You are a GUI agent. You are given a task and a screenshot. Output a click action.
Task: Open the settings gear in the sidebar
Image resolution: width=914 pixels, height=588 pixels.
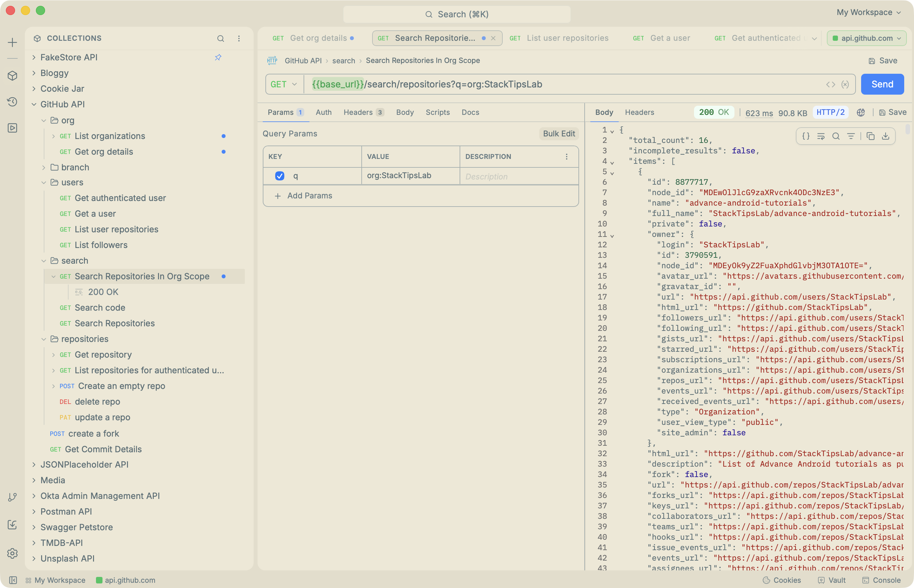pyautogui.click(x=12, y=553)
